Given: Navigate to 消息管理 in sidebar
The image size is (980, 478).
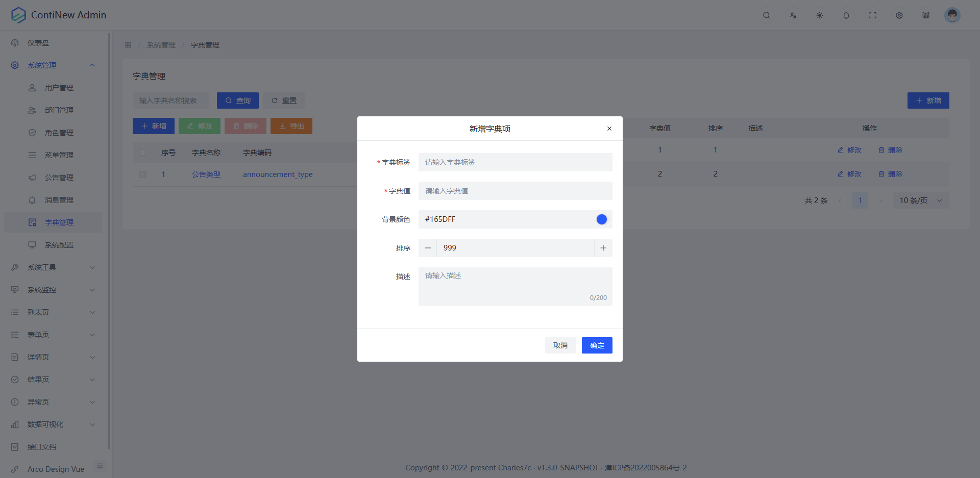Looking at the screenshot, I should click(x=58, y=199).
